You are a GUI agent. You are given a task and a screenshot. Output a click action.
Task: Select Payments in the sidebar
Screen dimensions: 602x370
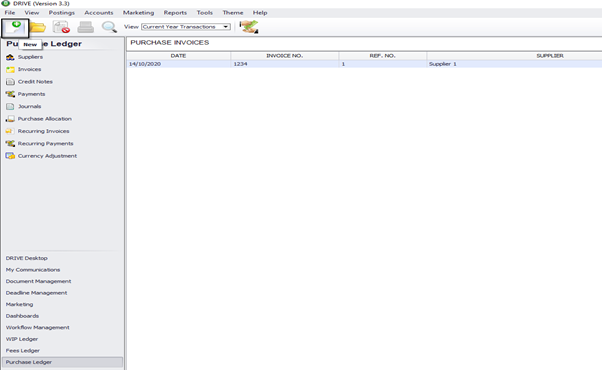(31, 94)
